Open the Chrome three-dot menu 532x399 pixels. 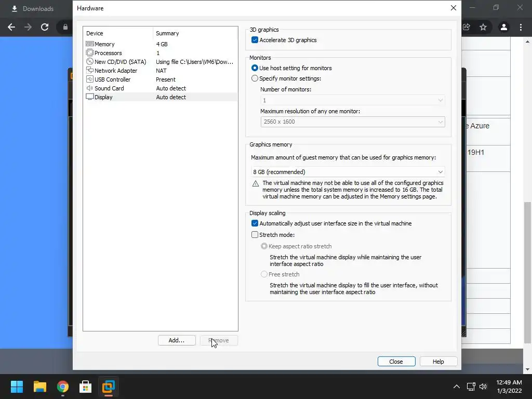521,27
